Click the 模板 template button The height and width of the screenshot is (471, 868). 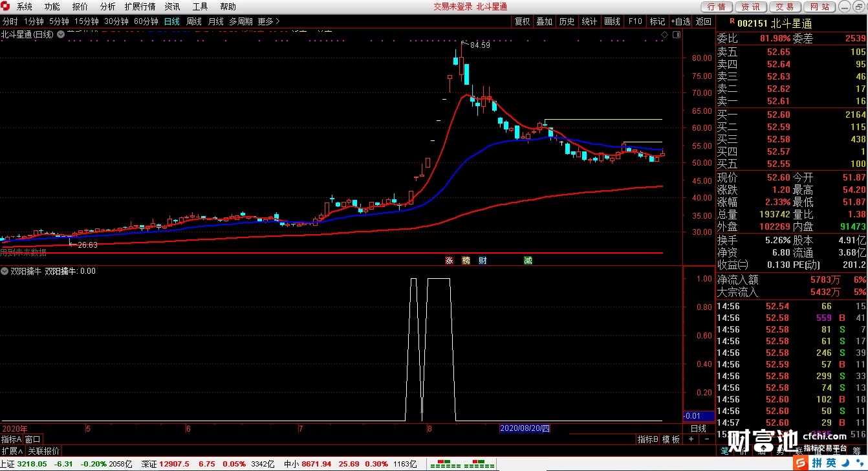pos(671,439)
